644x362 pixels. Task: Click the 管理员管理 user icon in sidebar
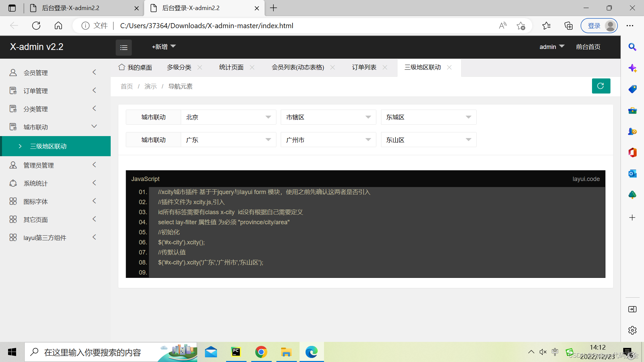click(13, 165)
